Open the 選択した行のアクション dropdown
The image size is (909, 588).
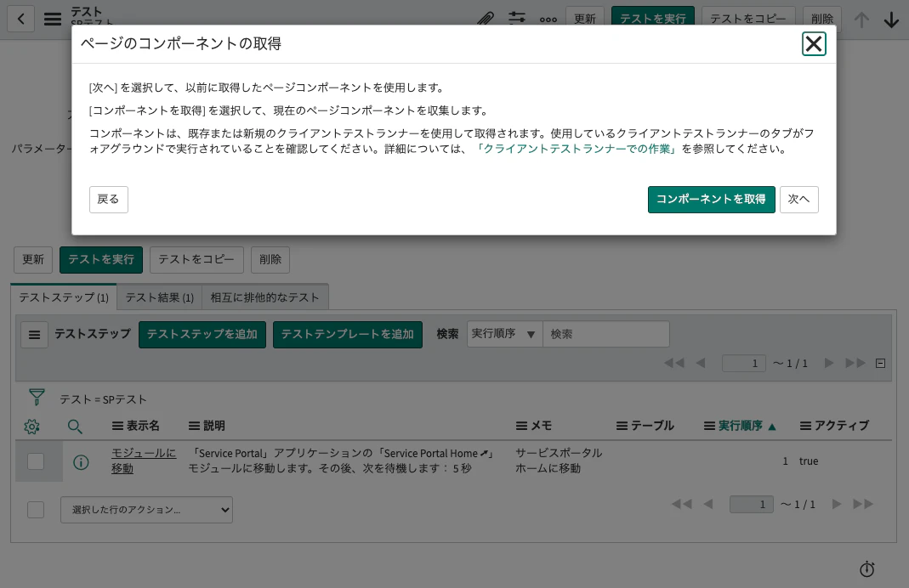click(146, 510)
